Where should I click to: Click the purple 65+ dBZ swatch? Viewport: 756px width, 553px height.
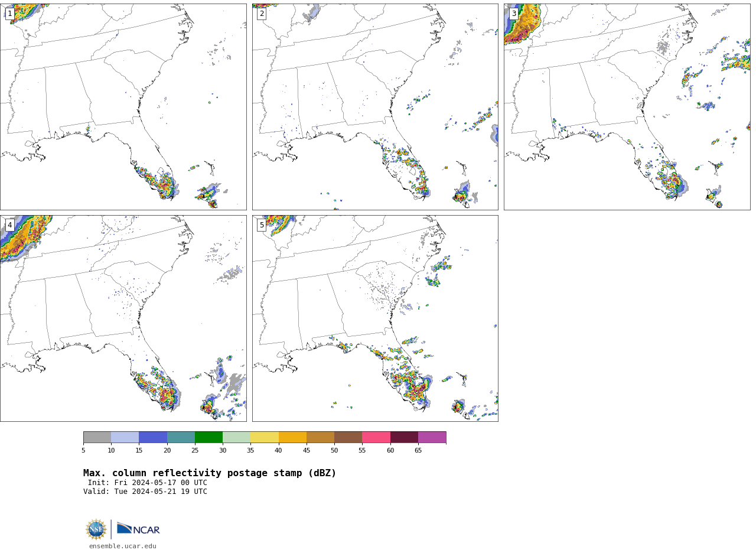pos(432,437)
